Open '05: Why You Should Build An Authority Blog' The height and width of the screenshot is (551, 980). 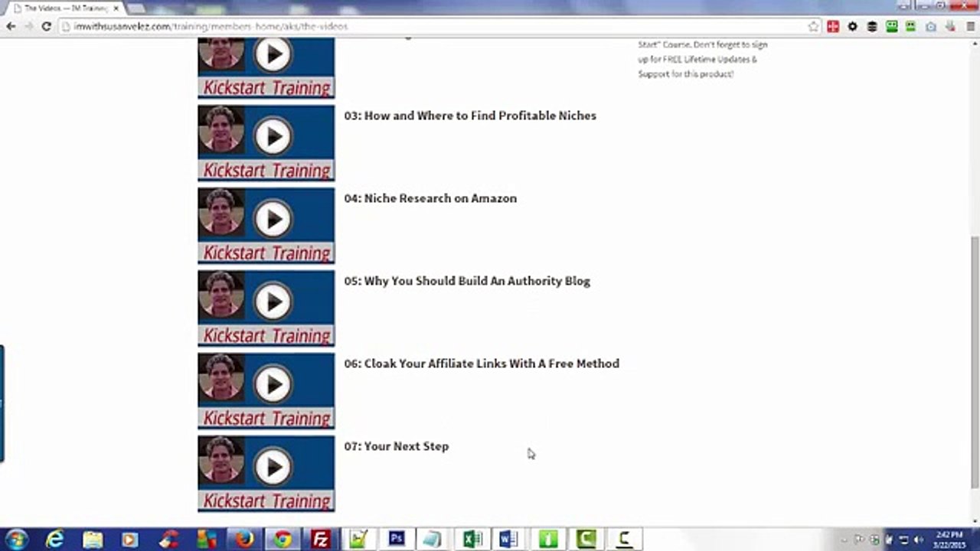point(467,281)
